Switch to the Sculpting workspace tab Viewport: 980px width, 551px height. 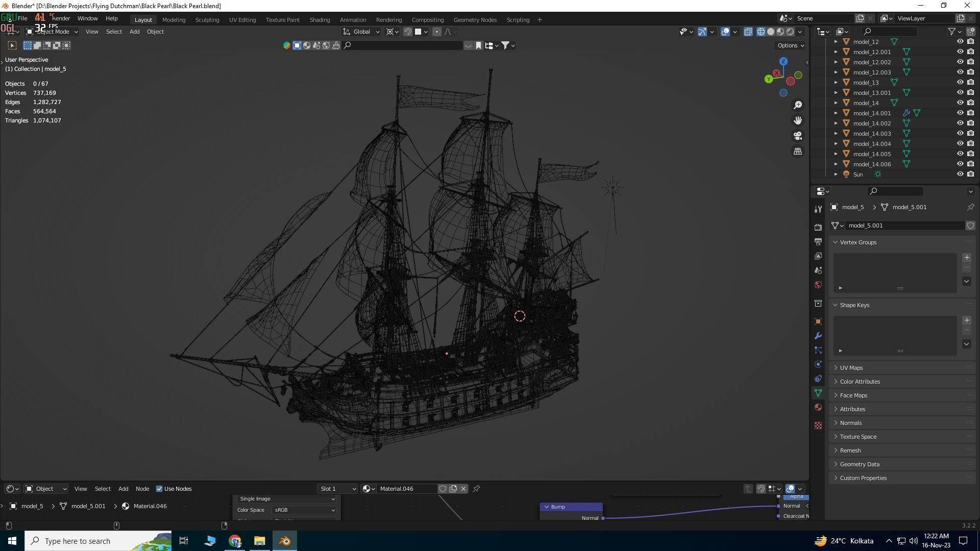[x=207, y=20]
